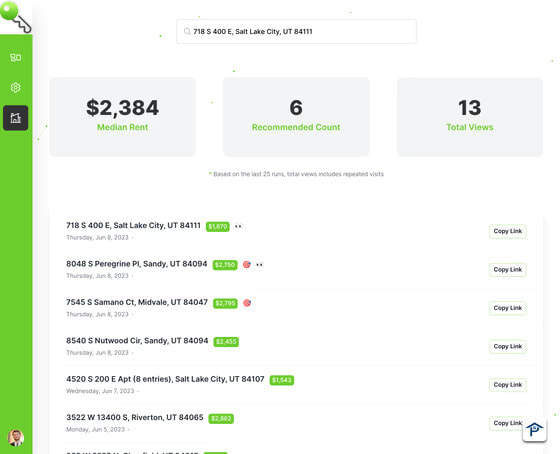Select the Median Rent stat card
This screenshot has width=560, height=454.
pos(122,117)
